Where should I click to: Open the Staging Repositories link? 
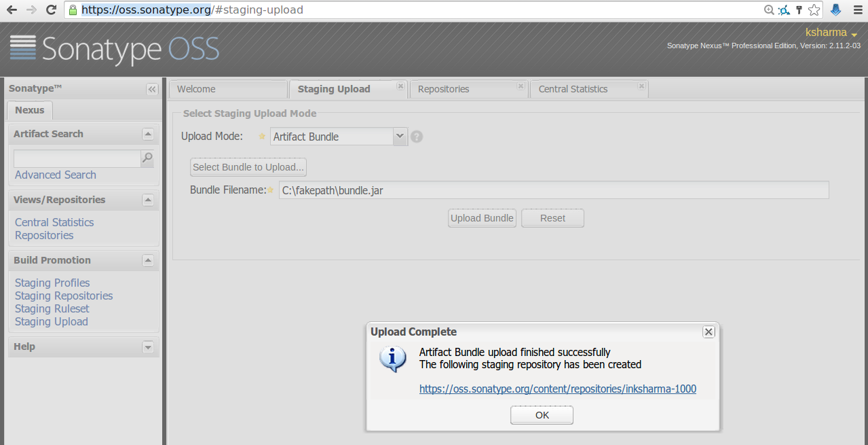[x=64, y=296]
